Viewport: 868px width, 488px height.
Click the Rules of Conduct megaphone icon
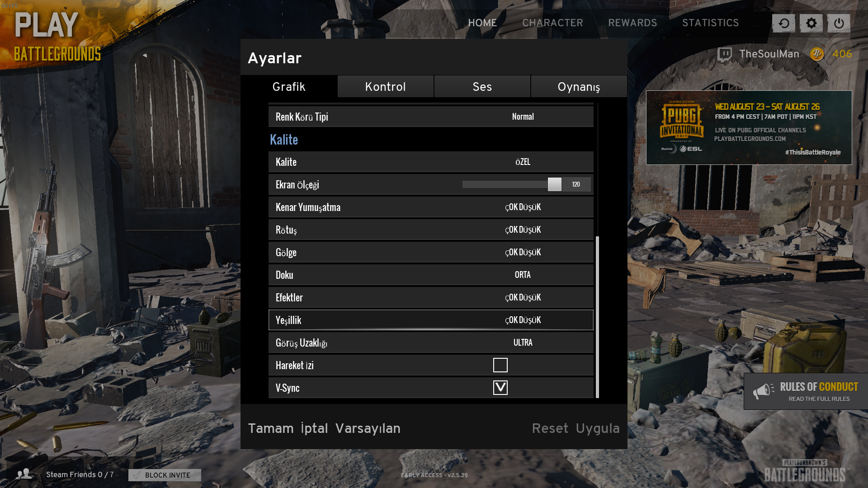pyautogui.click(x=764, y=391)
